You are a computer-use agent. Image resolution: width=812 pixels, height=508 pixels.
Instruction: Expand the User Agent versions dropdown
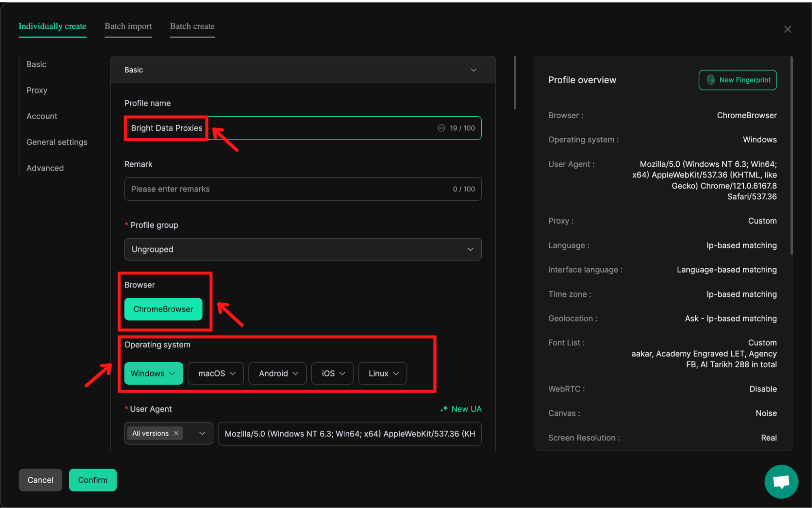pyautogui.click(x=202, y=433)
